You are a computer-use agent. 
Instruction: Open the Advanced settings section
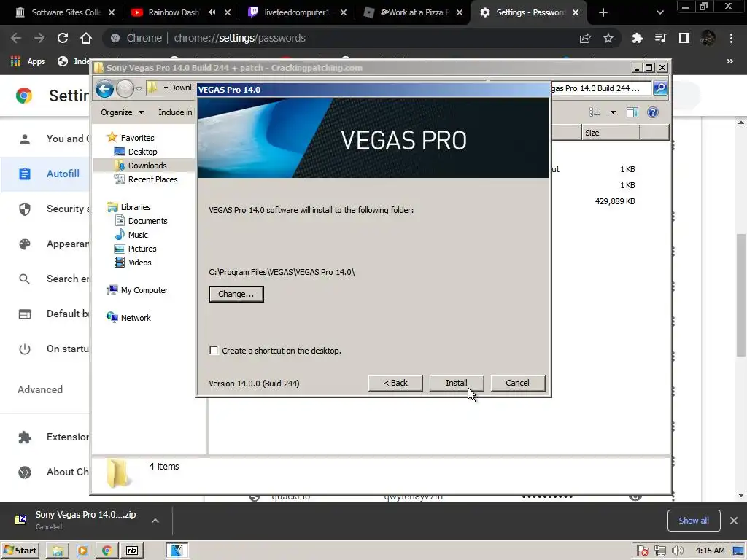coord(40,389)
